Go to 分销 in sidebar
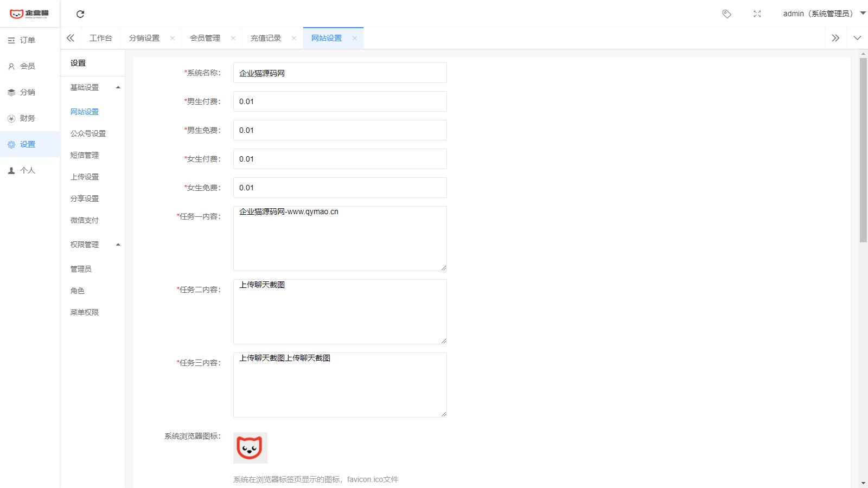Screen dimensions: 868x488 pos(27,92)
